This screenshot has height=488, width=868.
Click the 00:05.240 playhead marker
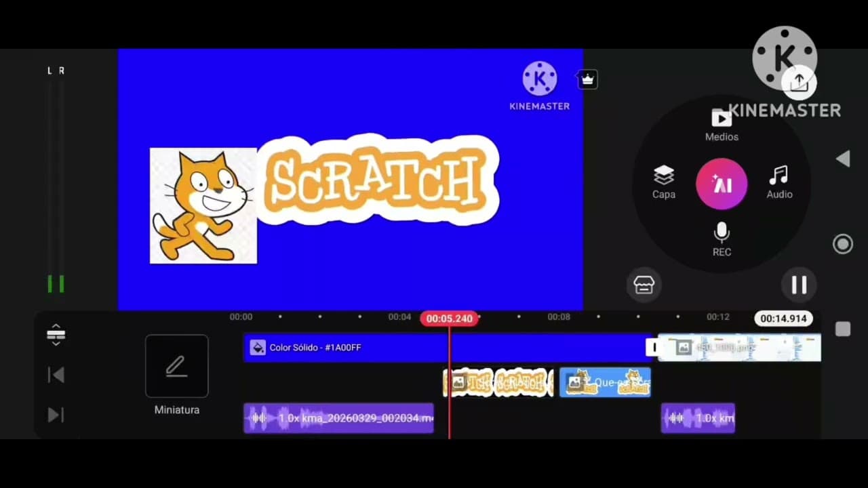[449, 319]
